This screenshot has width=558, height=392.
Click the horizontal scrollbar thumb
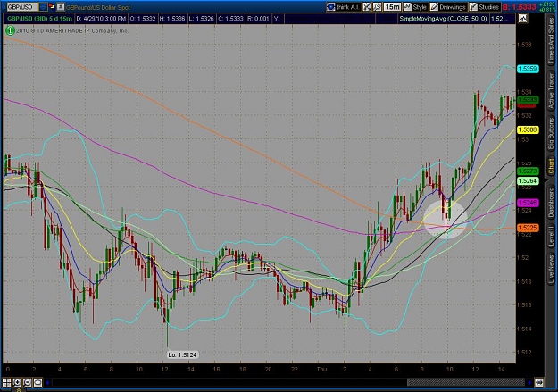pos(466,383)
